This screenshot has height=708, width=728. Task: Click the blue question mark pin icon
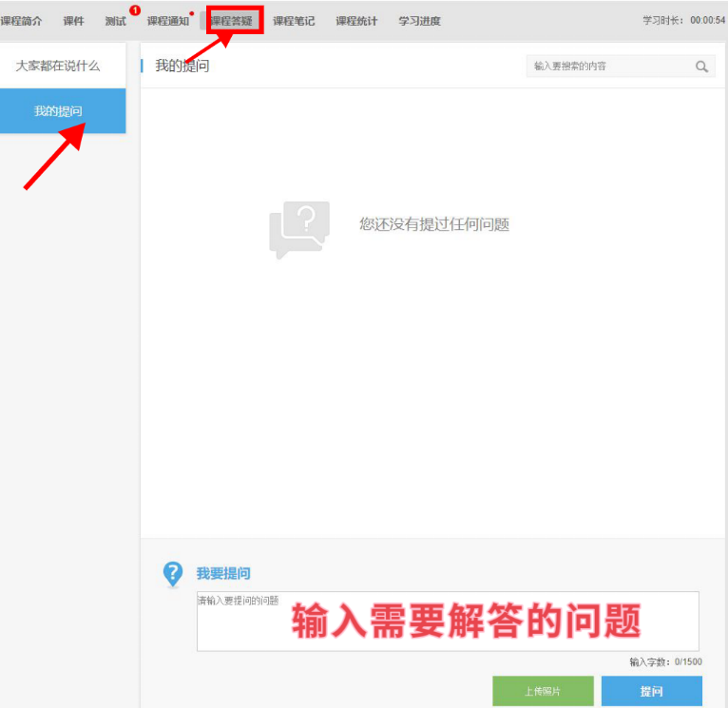coord(172,574)
